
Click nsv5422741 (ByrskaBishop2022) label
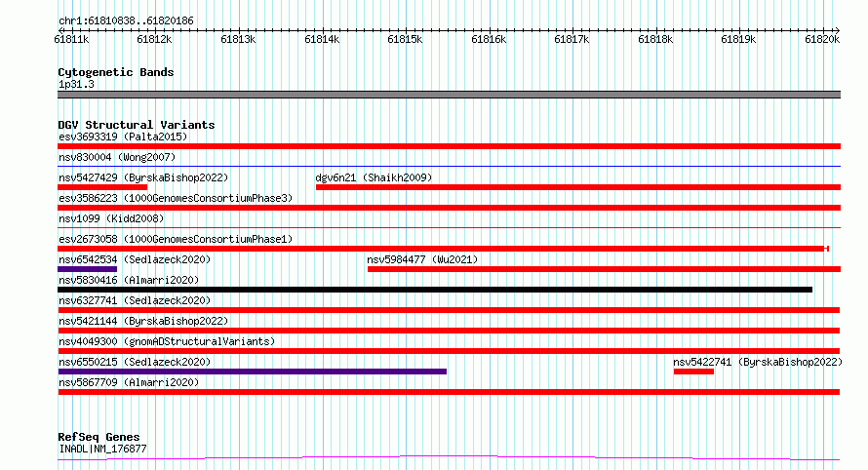[758, 362]
